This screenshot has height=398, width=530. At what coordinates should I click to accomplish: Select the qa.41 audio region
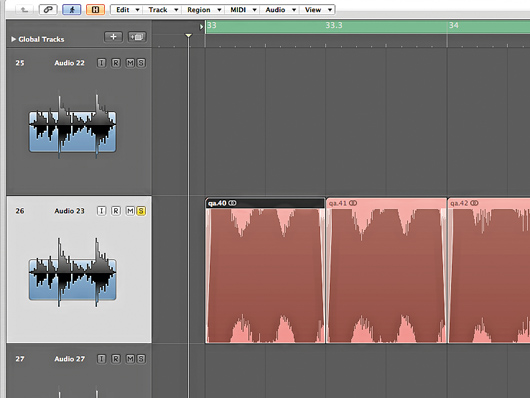pyautogui.click(x=386, y=271)
